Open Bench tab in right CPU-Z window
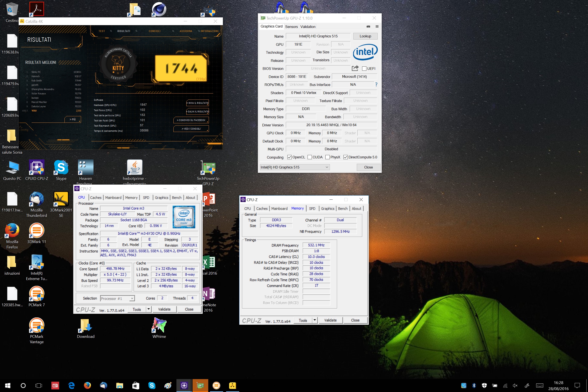This screenshot has height=392, width=588. pos(343,208)
